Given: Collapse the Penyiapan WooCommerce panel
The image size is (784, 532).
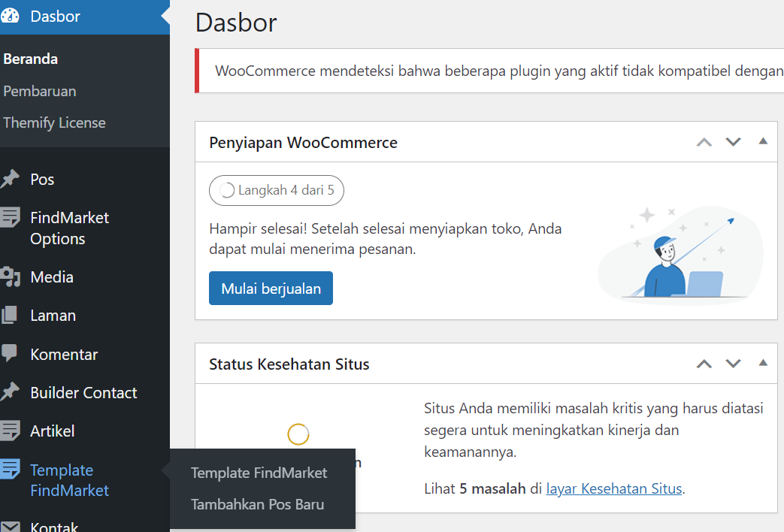Looking at the screenshot, I should (763, 141).
